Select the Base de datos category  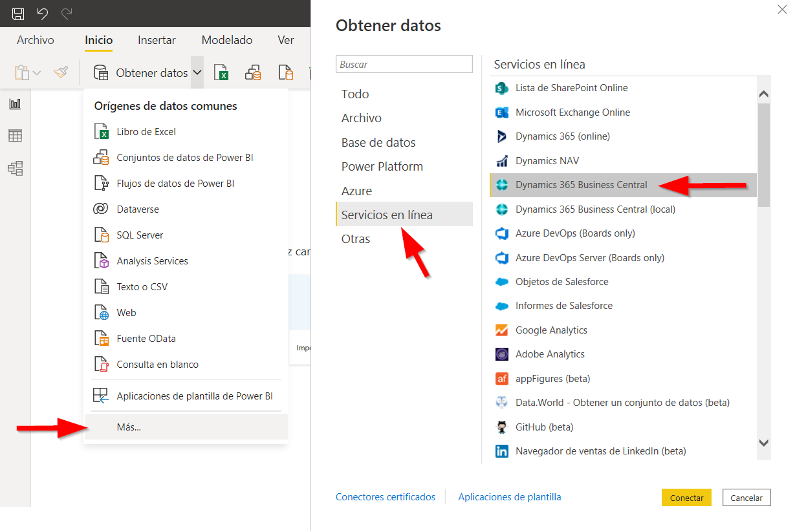tap(404, 143)
